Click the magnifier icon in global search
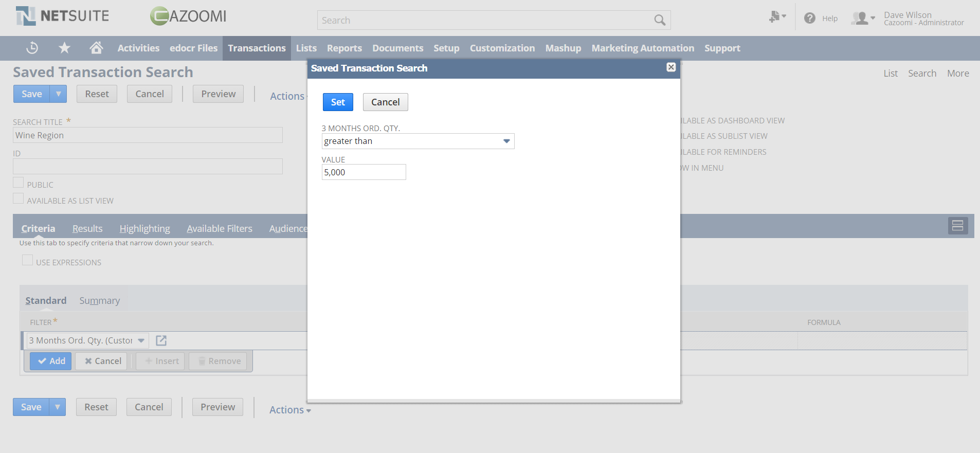This screenshot has height=453, width=980. coord(660,21)
